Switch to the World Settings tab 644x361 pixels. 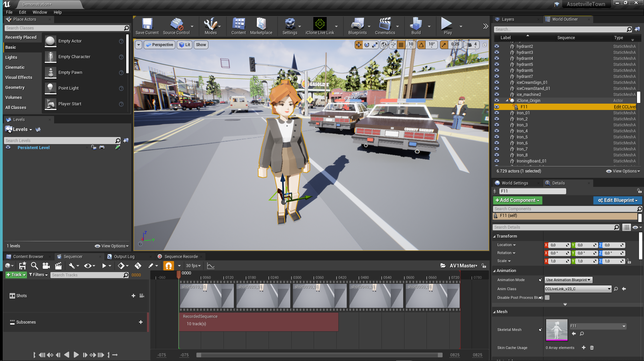(515, 183)
